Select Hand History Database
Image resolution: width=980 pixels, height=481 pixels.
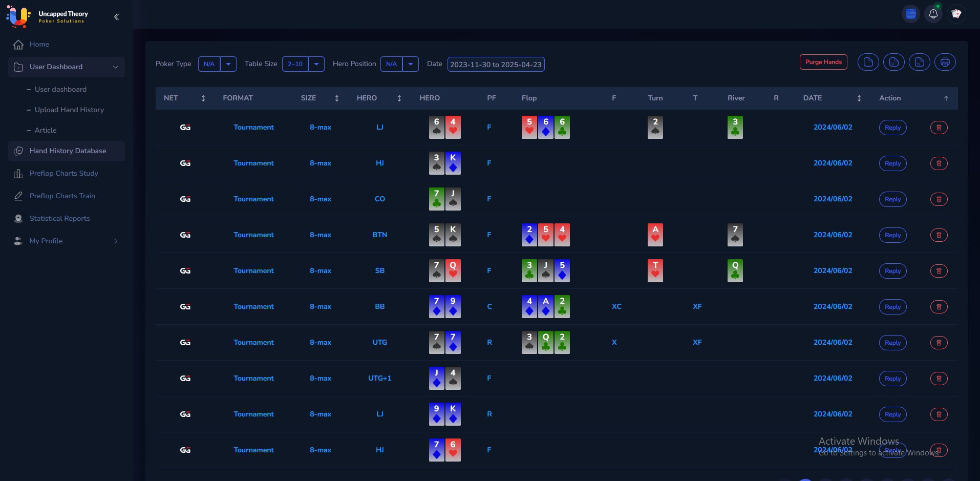[x=67, y=151]
